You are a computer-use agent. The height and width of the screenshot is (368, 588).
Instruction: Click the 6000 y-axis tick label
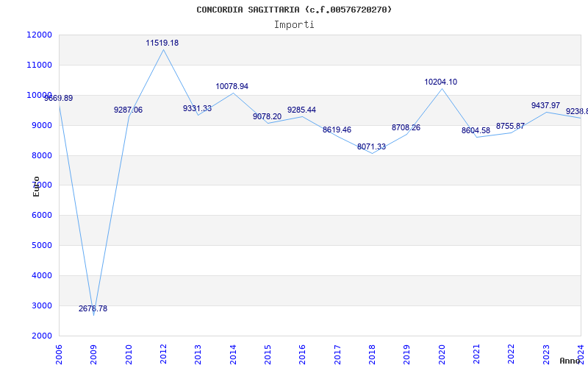(41, 215)
